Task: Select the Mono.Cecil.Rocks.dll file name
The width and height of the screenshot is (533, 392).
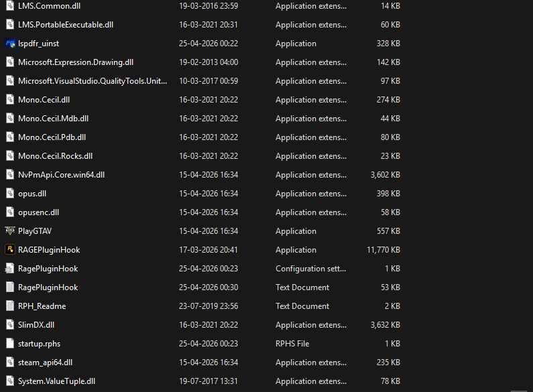Action: (56, 156)
